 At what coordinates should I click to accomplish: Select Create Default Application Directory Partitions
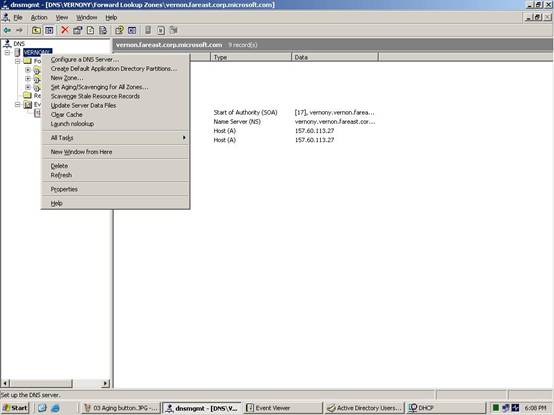pos(116,69)
